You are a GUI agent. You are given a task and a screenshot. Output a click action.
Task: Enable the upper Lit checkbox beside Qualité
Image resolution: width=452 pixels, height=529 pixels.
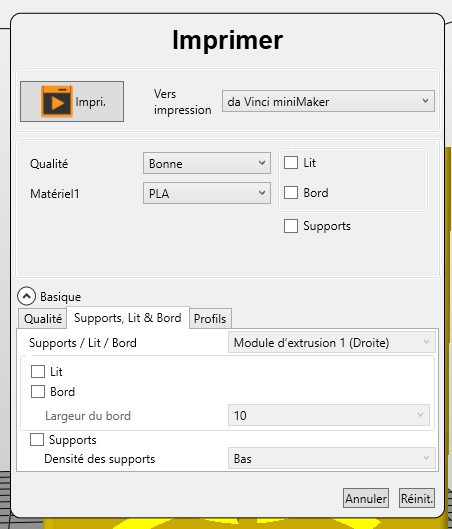pos(291,163)
